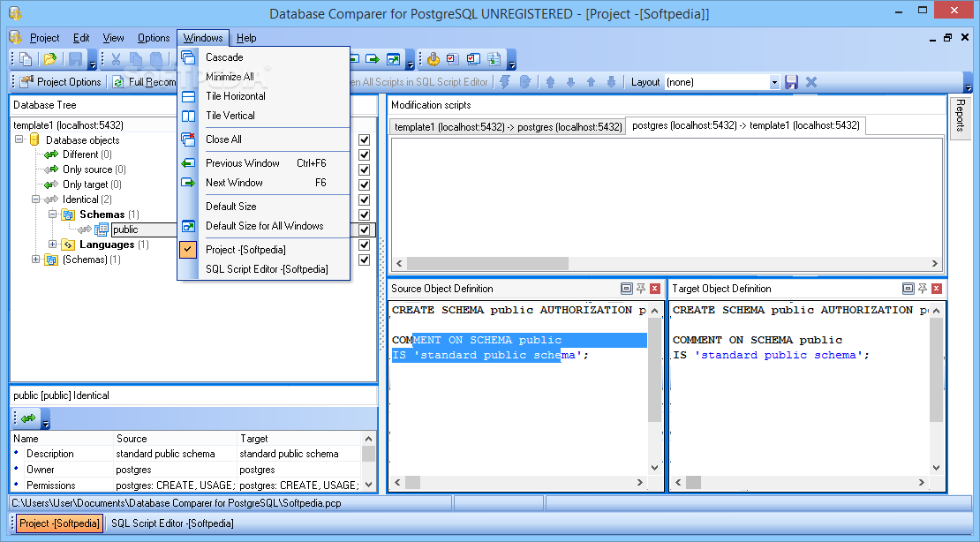Click the green compare arrows icon in properties panel
The width and height of the screenshot is (980, 542).
coord(28,418)
